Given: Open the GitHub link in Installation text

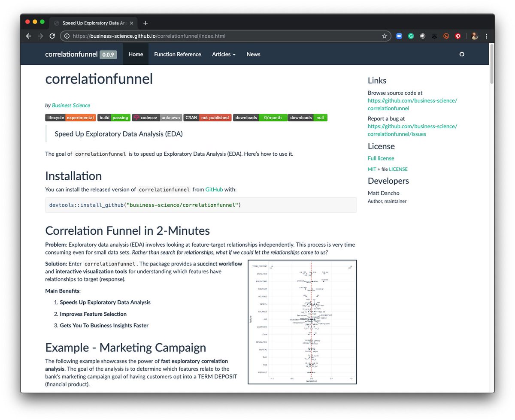Looking at the screenshot, I should click(214, 189).
